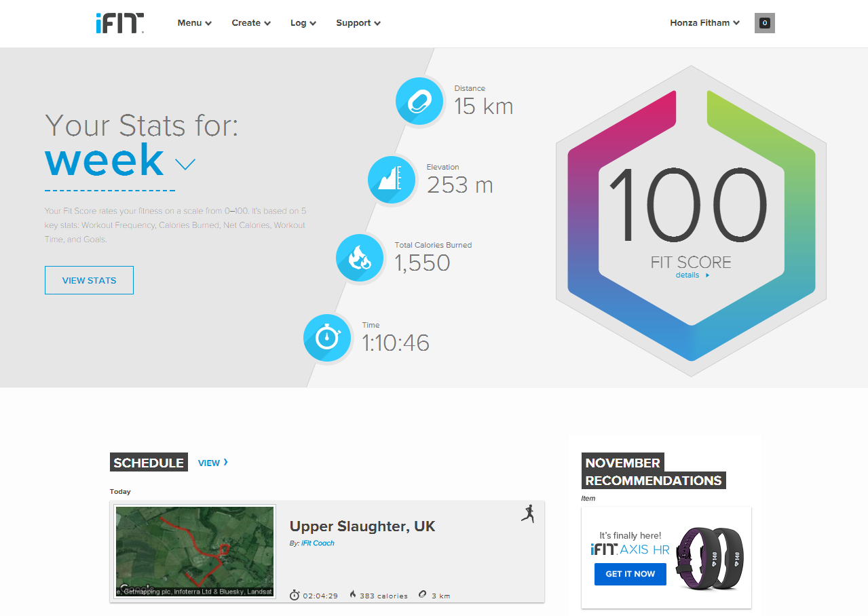Click the Elevation mountain icon
Viewport: 868px width, 616px height.
click(391, 180)
